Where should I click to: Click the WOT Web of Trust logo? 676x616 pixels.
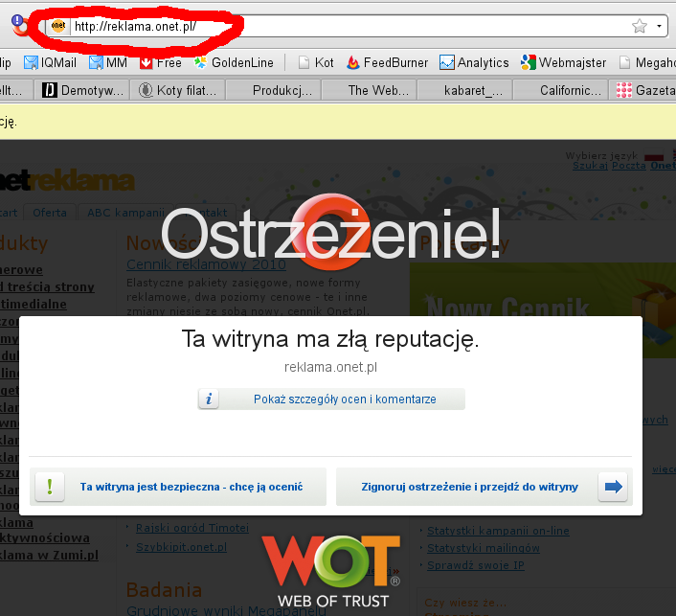[x=331, y=571]
